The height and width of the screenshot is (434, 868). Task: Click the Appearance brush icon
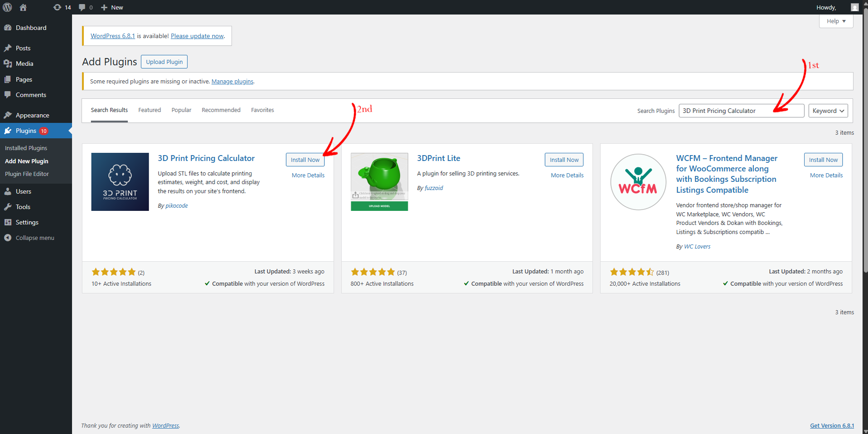pos(8,115)
